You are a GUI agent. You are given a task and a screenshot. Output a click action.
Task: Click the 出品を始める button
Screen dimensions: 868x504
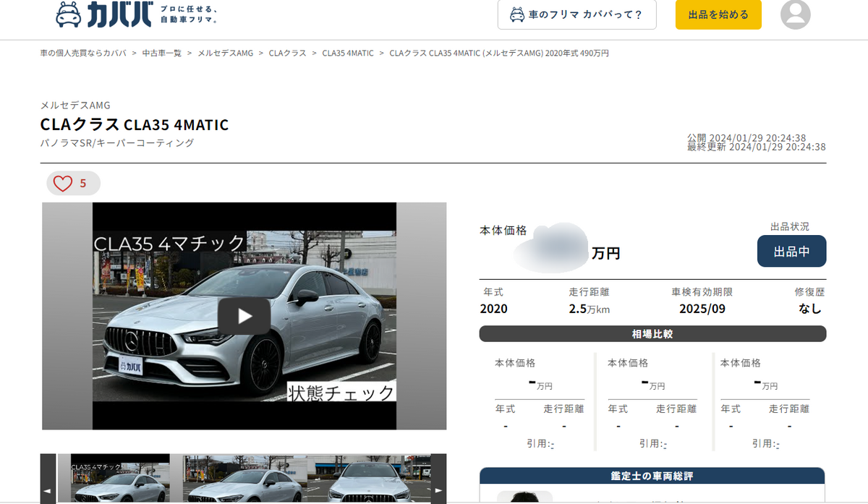tap(718, 14)
